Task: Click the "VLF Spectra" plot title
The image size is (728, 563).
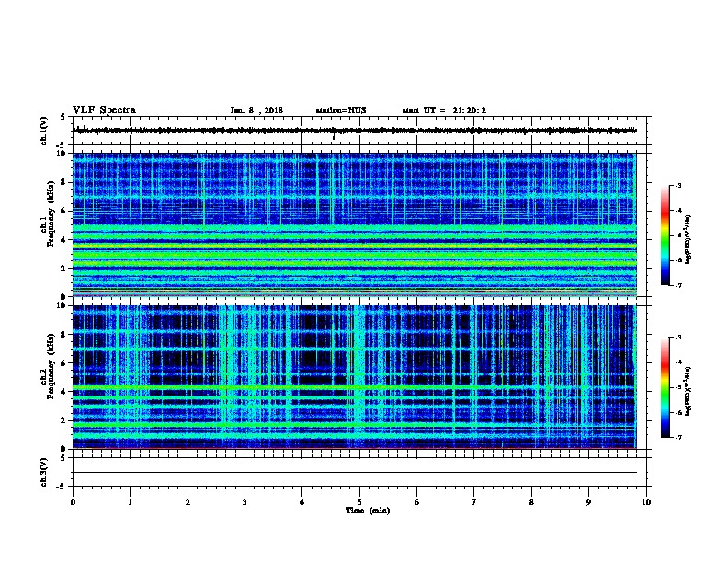Action: 104,110
